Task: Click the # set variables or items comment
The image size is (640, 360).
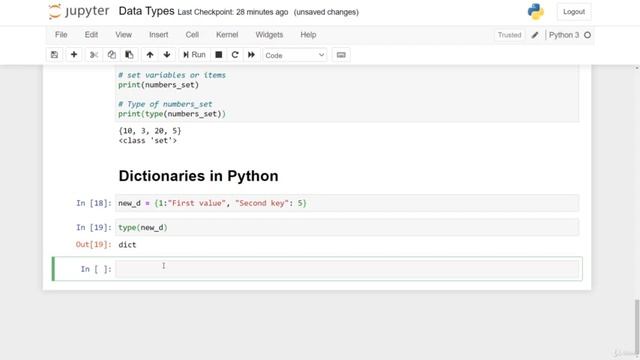Action: (x=172, y=75)
